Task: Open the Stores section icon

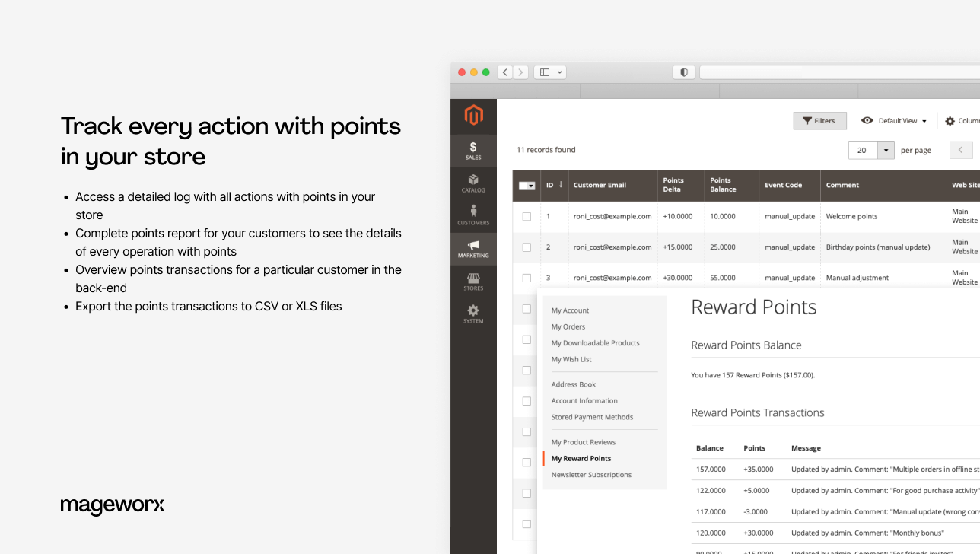Action: pos(473,281)
